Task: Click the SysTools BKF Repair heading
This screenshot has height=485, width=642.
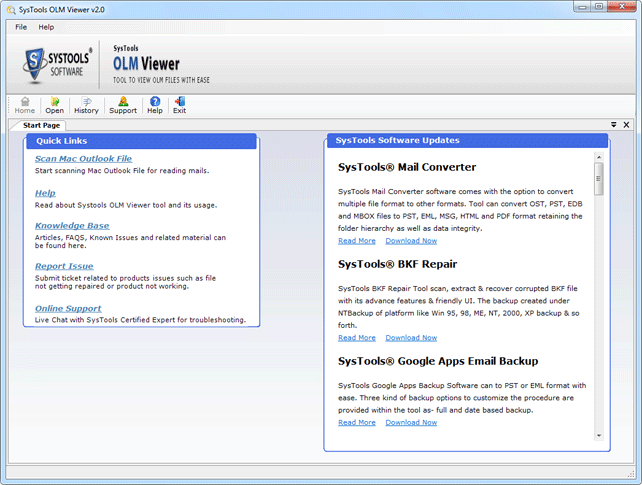Action: pos(398,264)
